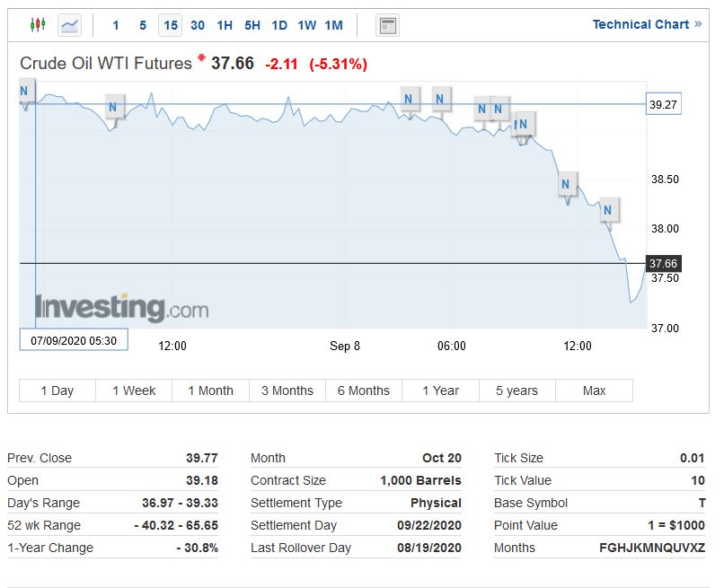The width and height of the screenshot is (724, 588).
Task: Click the 1-Year Change value - 30.8%
Action: point(197,548)
